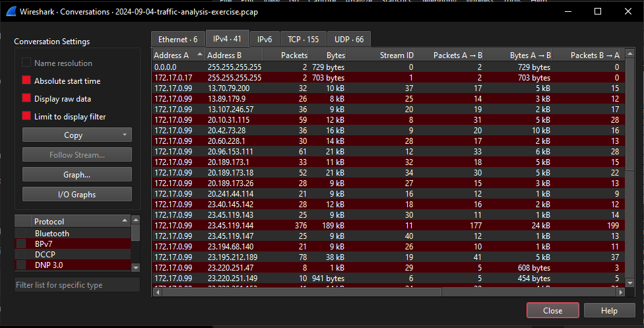Click the table scroll left arrow

[158, 292]
